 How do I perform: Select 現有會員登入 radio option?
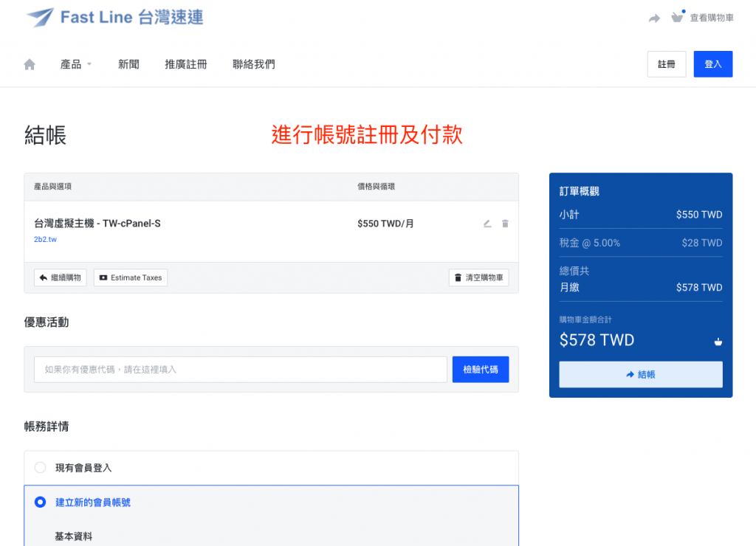click(x=40, y=468)
